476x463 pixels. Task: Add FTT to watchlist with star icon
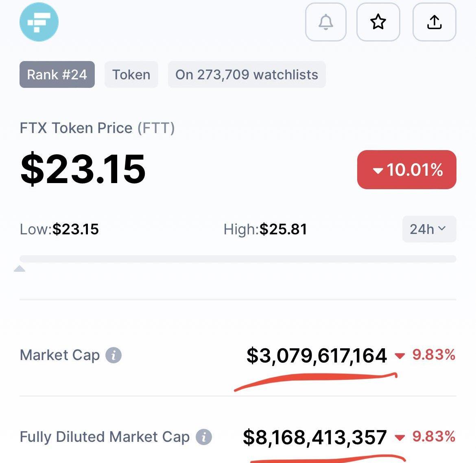tap(378, 22)
